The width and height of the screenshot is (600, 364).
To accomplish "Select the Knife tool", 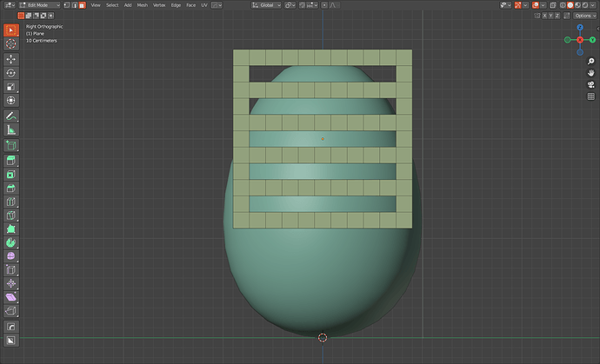I will [x=11, y=215].
